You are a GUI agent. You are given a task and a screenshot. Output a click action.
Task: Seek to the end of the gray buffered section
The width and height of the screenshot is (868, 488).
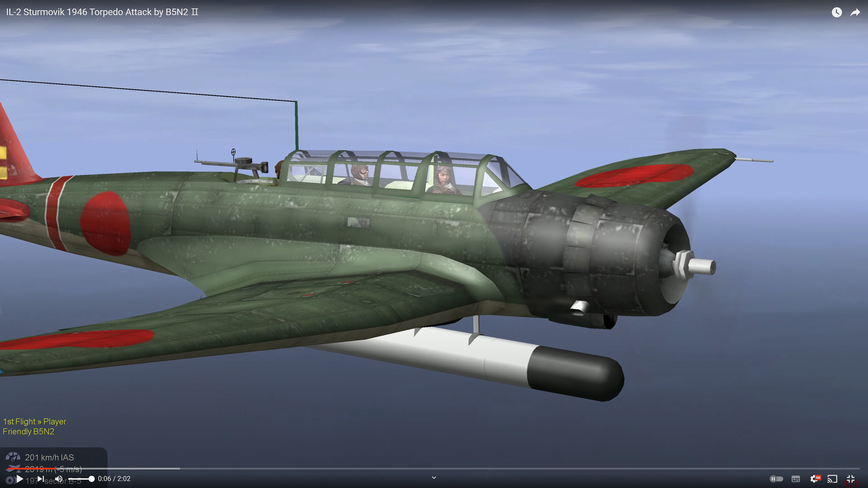[x=179, y=469]
